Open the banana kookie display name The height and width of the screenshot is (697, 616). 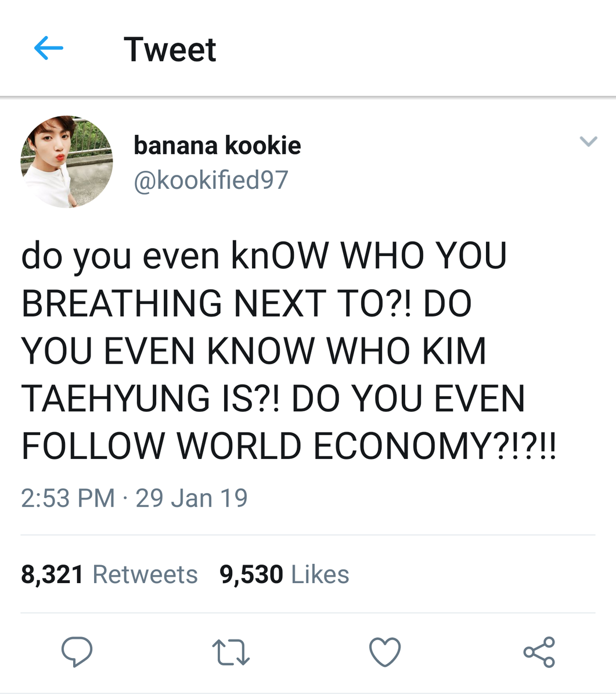(217, 145)
